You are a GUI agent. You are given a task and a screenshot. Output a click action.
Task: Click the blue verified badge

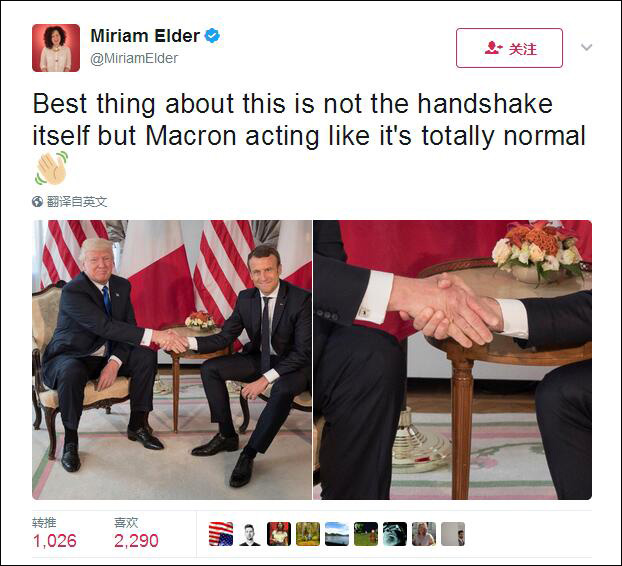(x=212, y=36)
